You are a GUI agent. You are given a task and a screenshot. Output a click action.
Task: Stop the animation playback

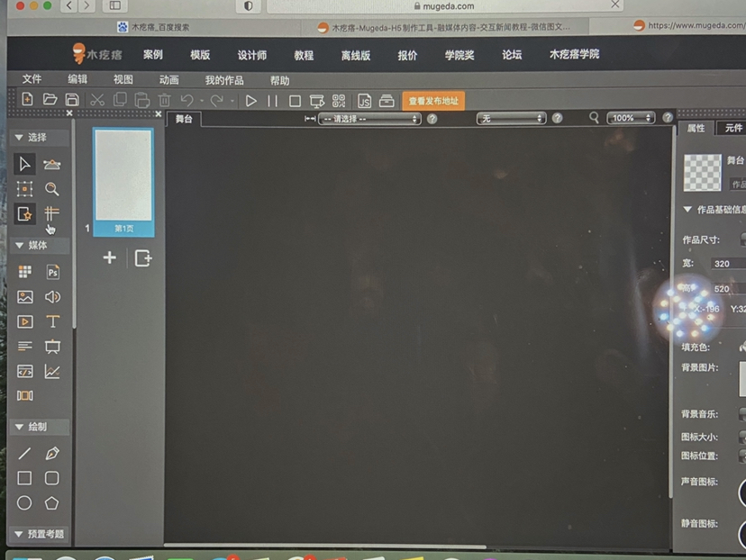coord(295,101)
